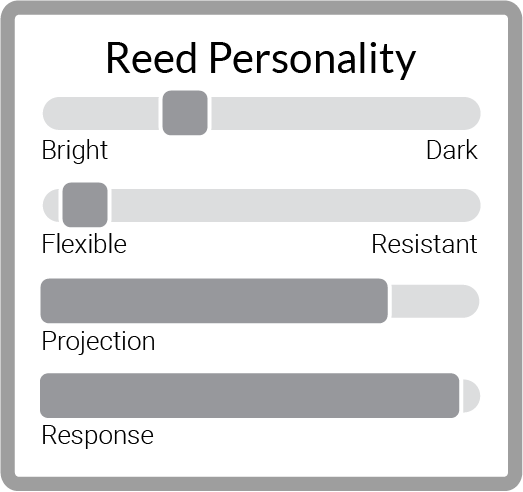Click the Flexible label
Screen dimensions: 523x492
point(84,244)
